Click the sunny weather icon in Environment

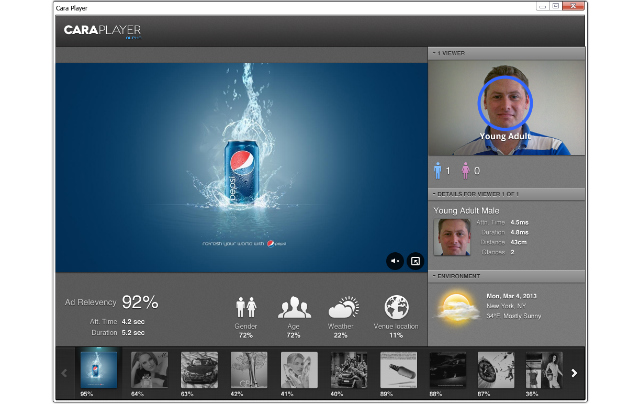457,308
